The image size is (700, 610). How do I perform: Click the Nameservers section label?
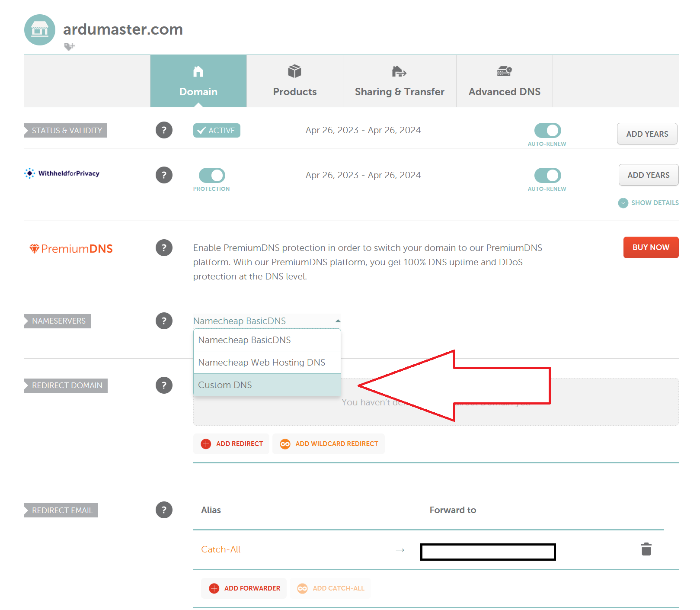(x=58, y=321)
